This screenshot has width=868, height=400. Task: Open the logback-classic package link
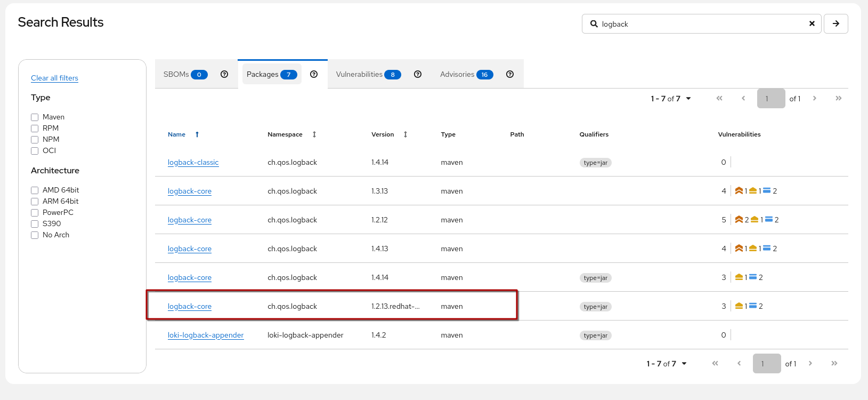193,162
